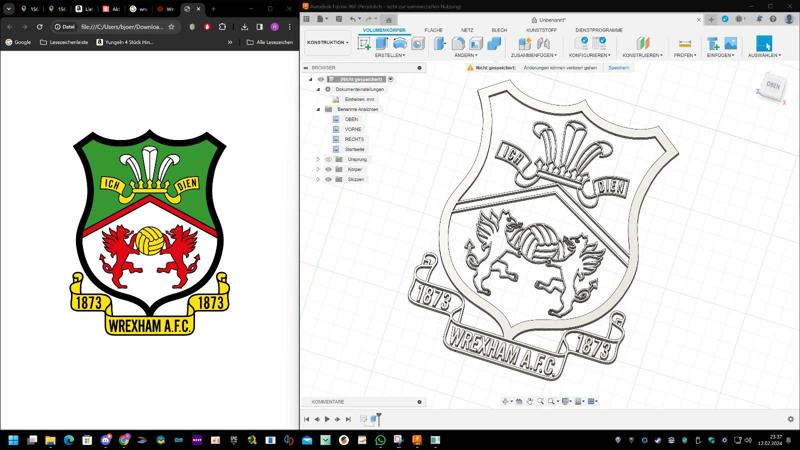
Task: Switch to the Dienstprogramme tab
Action: [x=599, y=30]
